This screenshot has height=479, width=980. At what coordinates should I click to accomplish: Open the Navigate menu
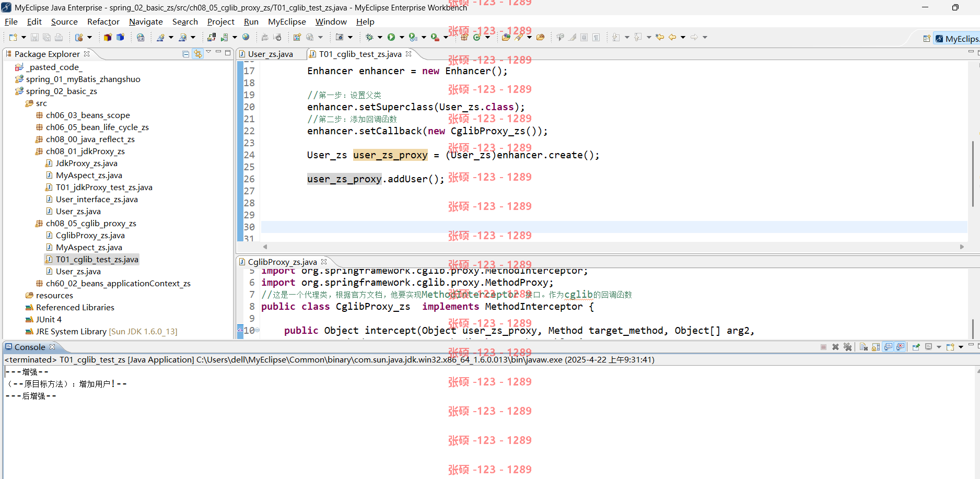tap(146, 21)
